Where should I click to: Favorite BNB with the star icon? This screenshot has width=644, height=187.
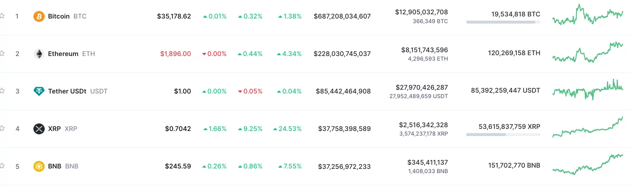[2, 166]
